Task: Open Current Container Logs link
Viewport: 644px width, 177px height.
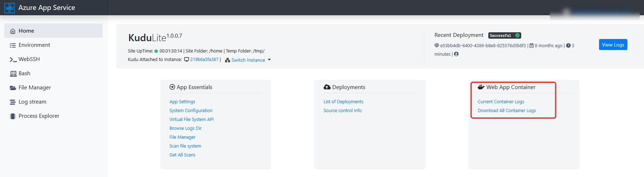Action: (x=501, y=102)
